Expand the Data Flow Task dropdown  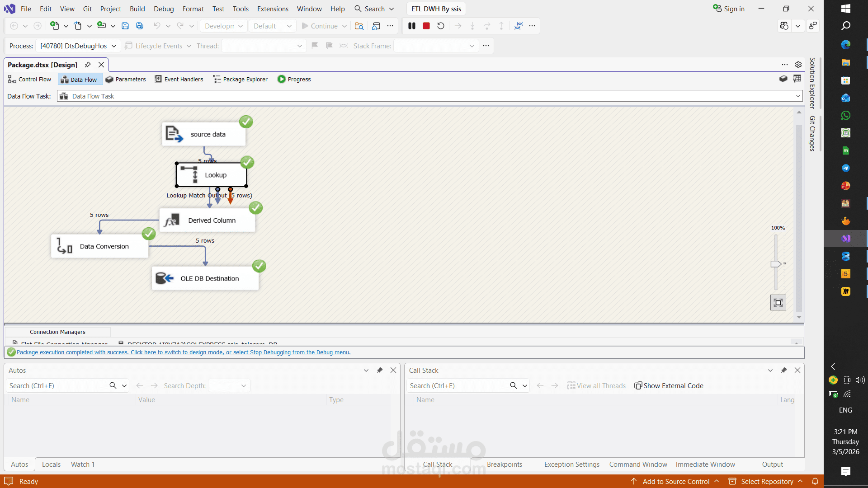(x=798, y=96)
